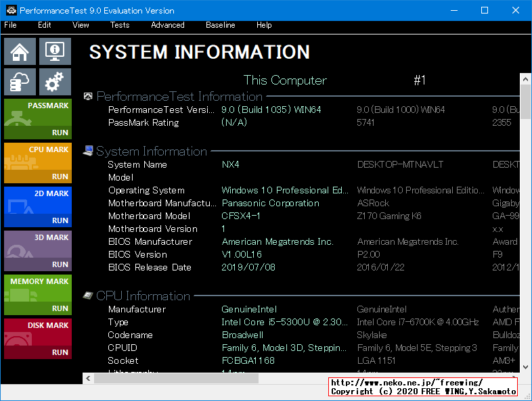
Task: Click the '5741' PassMark rating value
Action: 365,122
